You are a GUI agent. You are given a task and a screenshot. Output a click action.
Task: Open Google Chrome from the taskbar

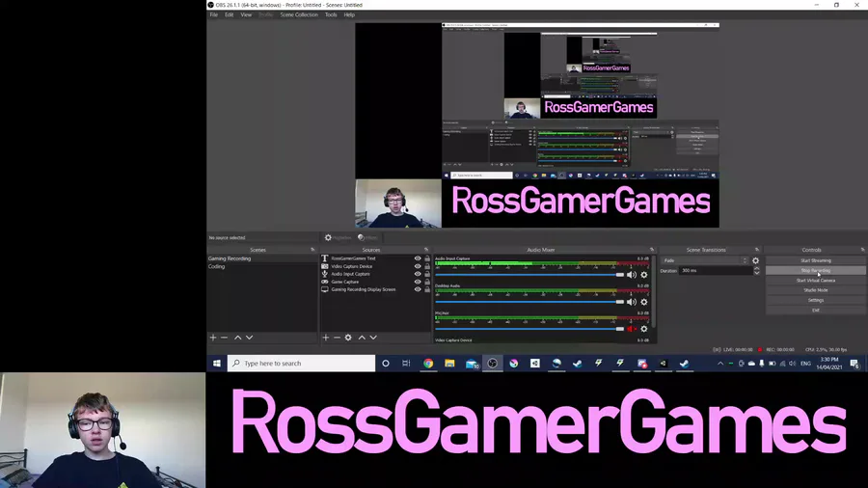click(428, 364)
